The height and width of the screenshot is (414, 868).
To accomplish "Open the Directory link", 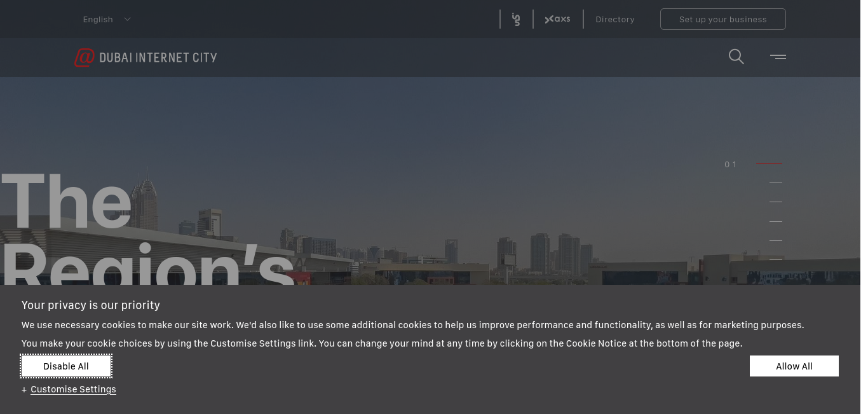I will [614, 19].
